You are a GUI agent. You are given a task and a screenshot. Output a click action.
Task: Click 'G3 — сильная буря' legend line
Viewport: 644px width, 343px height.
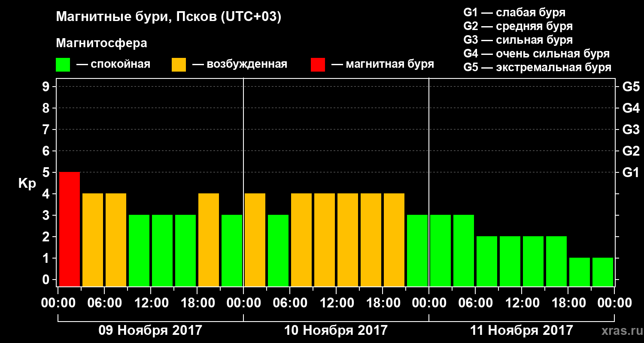[x=518, y=40]
